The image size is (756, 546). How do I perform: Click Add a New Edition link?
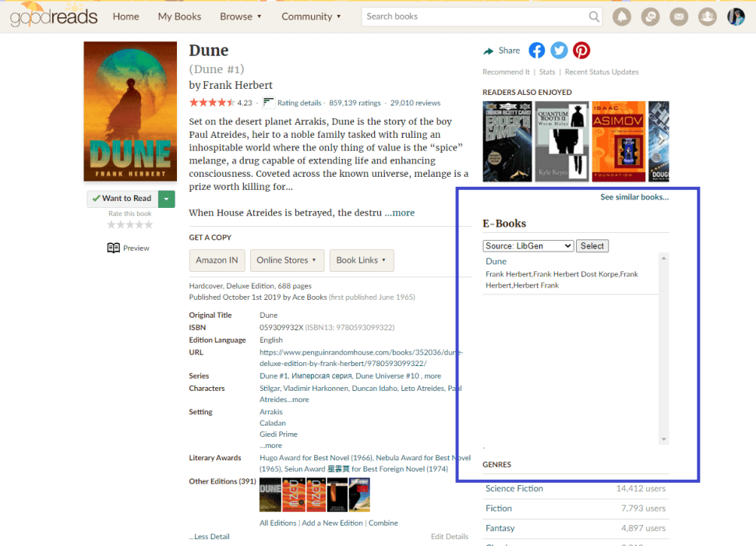click(332, 523)
